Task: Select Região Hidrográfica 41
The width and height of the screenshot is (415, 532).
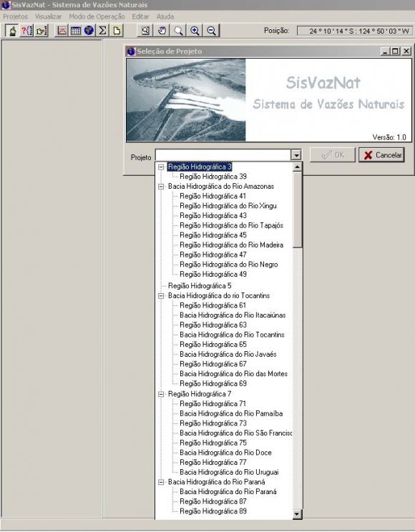Action: tap(213, 196)
